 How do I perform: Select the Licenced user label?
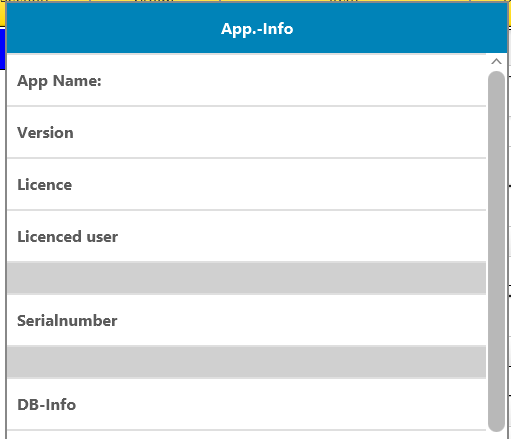68,237
